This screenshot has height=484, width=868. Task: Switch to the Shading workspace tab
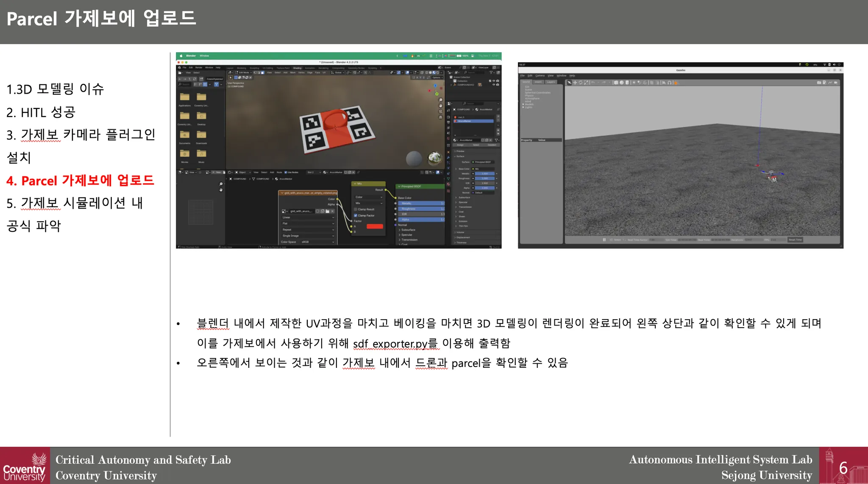click(x=297, y=68)
